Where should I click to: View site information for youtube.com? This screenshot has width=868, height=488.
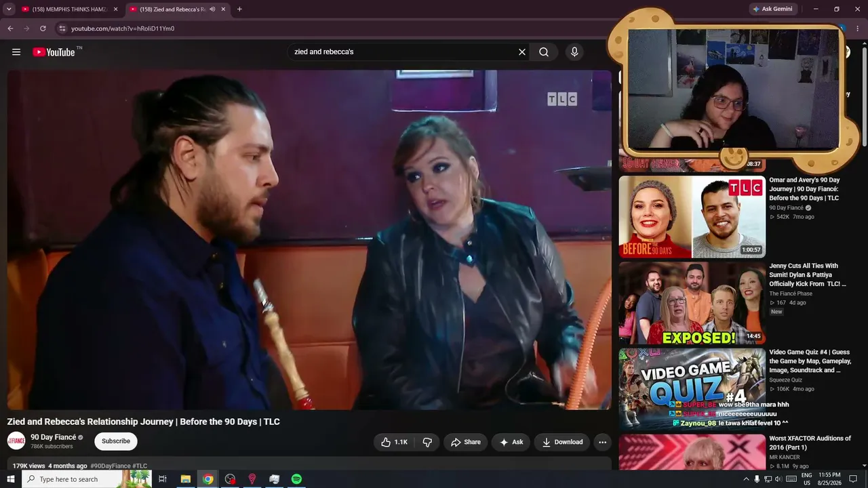[62, 28]
